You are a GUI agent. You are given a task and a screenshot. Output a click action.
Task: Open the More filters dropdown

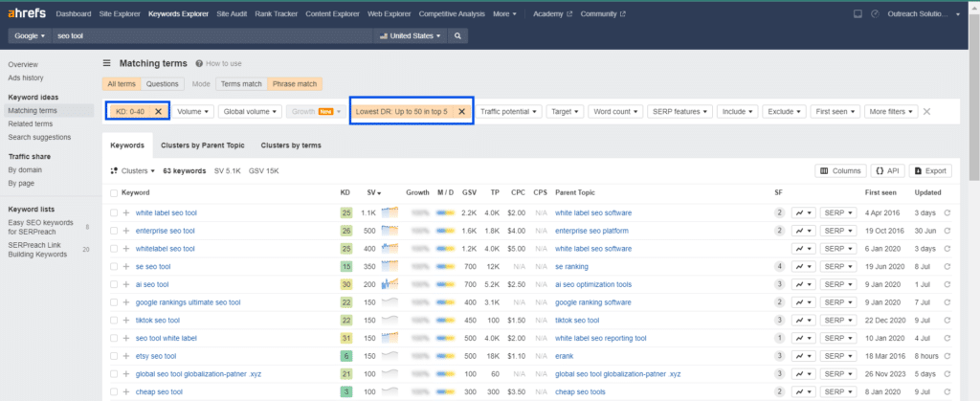point(891,111)
